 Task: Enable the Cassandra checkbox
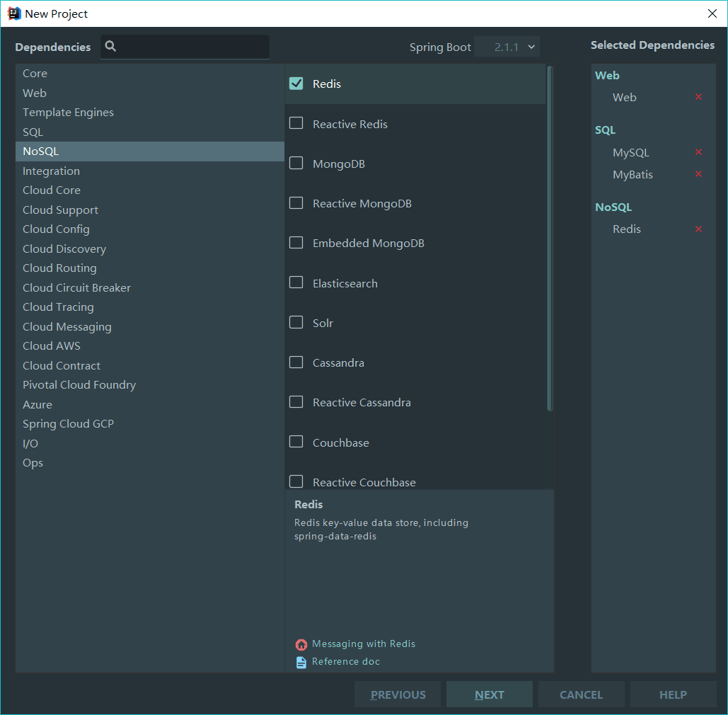coord(296,362)
